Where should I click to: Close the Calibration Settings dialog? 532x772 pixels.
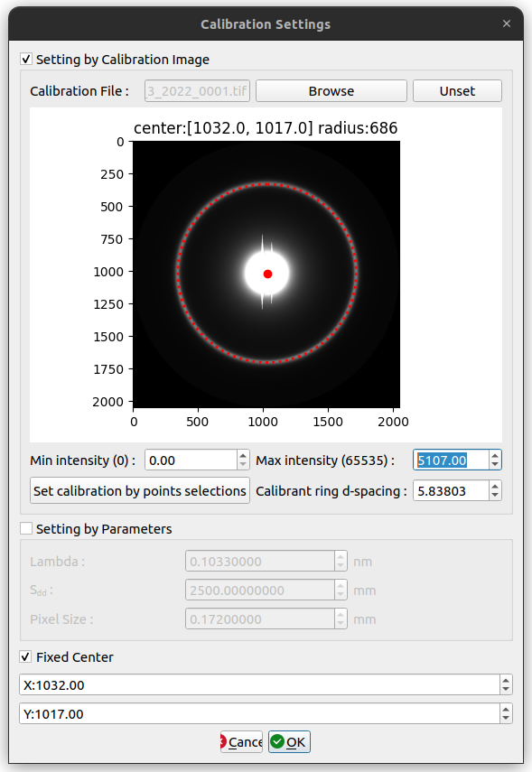[x=507, y=23]
